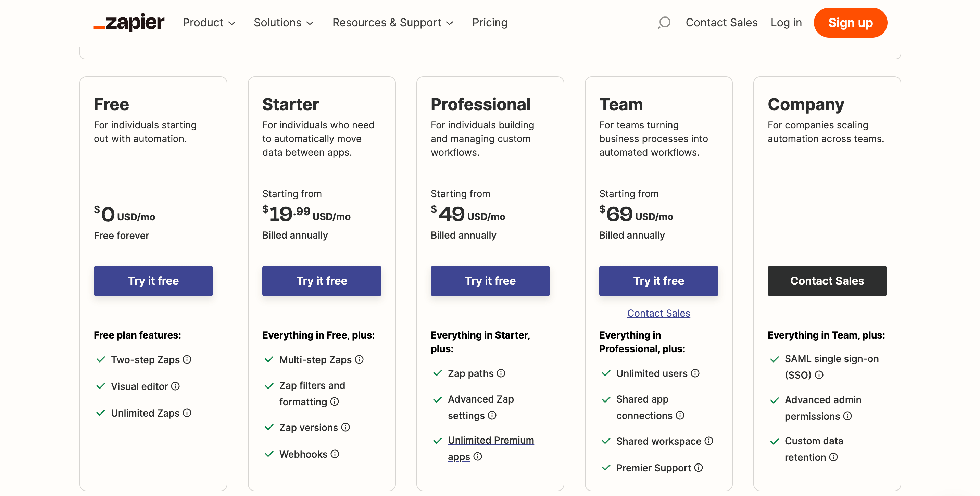
Task: Click Try it free on Starter plan
Action: coord(322,281)
